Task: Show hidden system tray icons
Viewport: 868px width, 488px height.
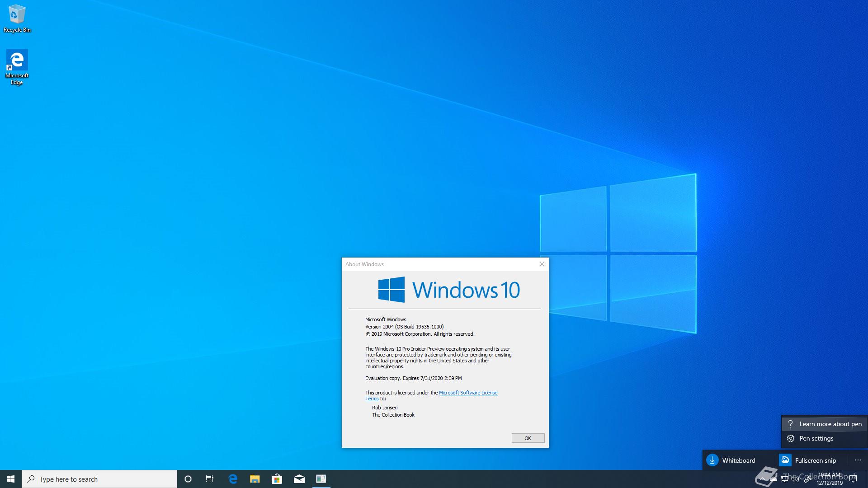Action: [763, 479]
